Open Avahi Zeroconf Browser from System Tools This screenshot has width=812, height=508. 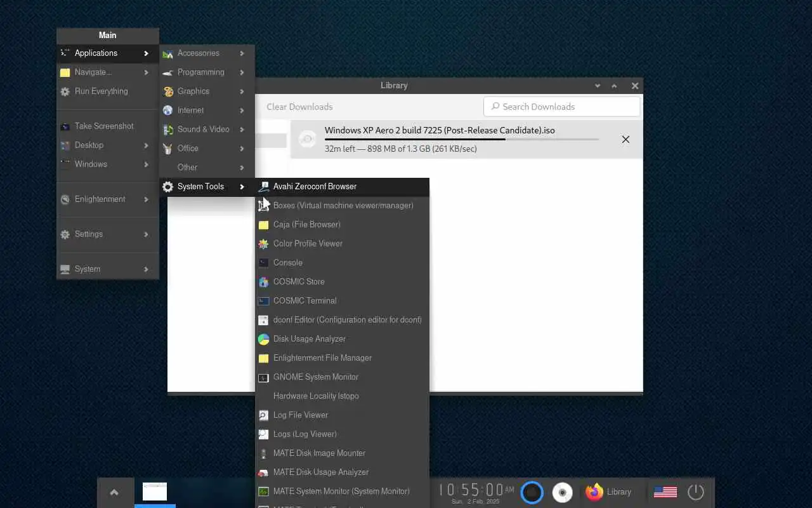(342, 187)
